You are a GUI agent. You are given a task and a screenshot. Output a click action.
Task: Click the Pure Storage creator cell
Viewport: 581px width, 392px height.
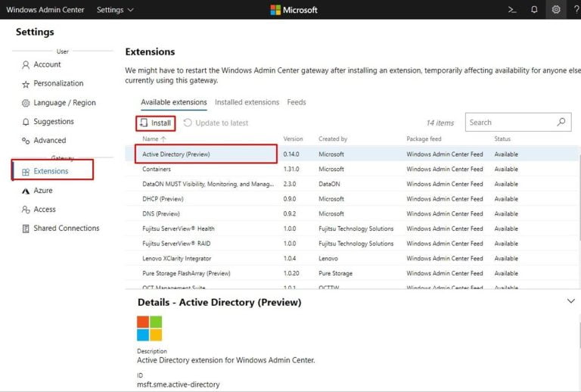335,273
